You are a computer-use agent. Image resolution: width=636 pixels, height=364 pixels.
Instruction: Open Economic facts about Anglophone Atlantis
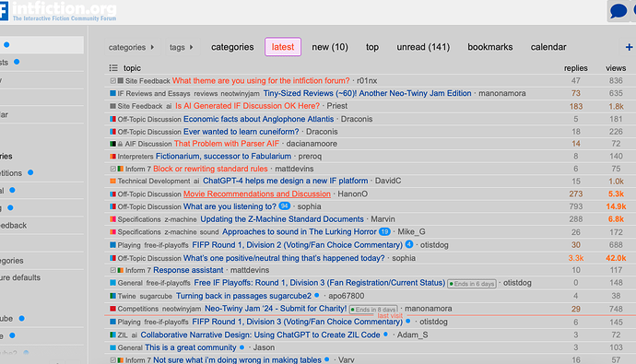258,119
